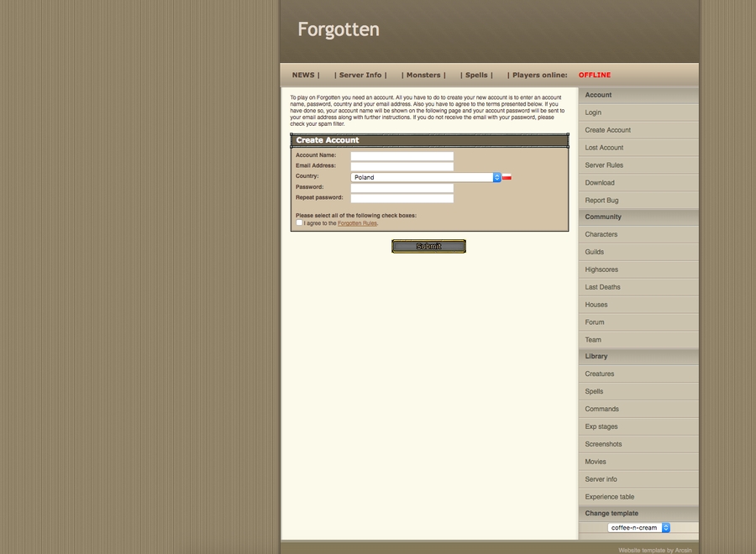
Task: Tick the agree to Forgotten Rules checkbox
Action: (x=299, y=223)
